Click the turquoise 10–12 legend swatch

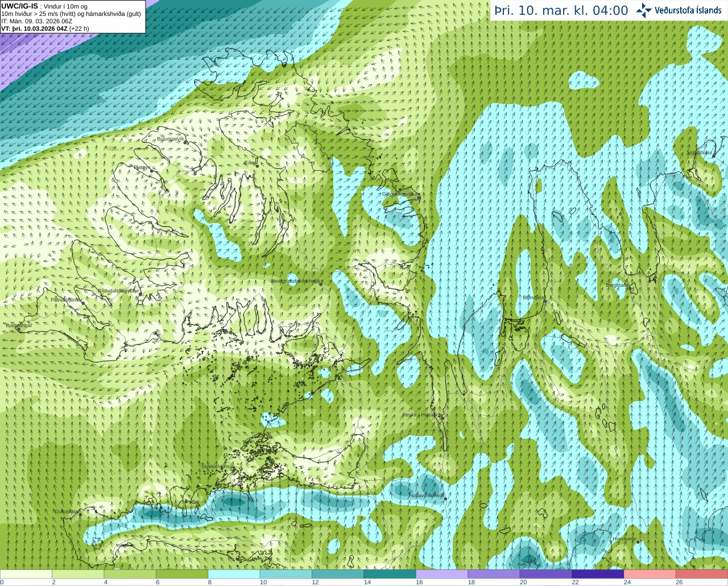coord(286,574)
